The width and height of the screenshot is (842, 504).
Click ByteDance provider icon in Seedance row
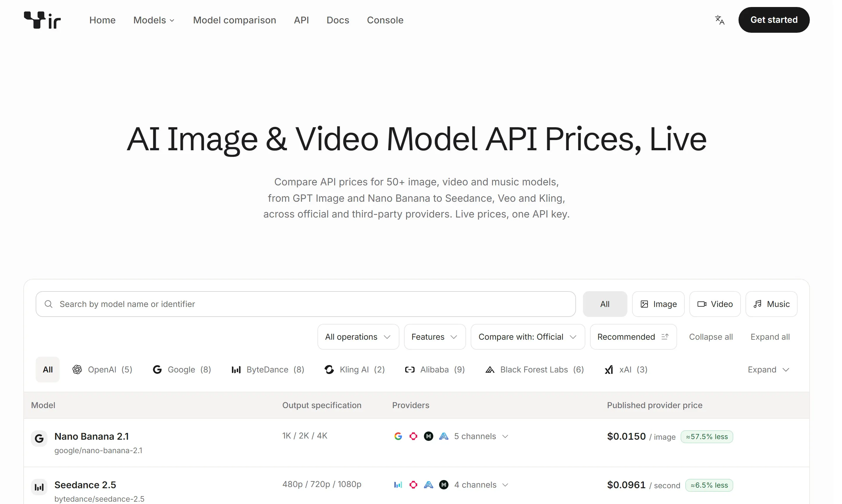click(398, 485)
